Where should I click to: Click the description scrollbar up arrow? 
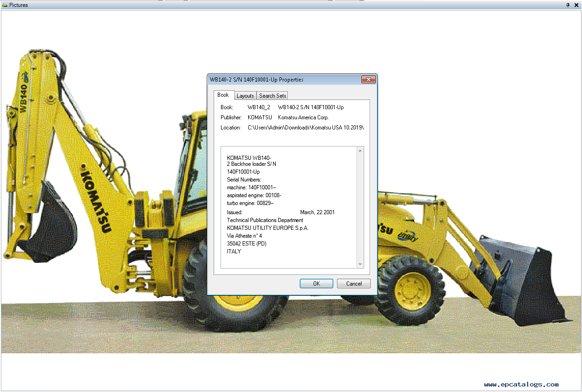click(x=361, y=151)
